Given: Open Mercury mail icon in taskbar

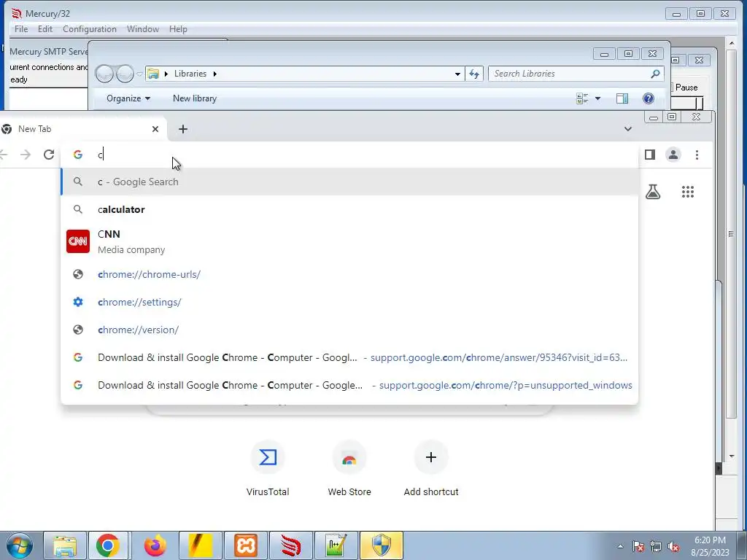Looking at the screenshot, I should pos(291,545).
